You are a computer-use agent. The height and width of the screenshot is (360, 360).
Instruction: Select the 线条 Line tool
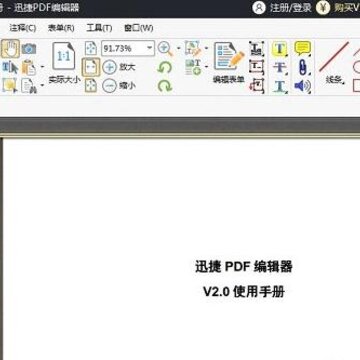pyautogui.click(x=334, y=62)
